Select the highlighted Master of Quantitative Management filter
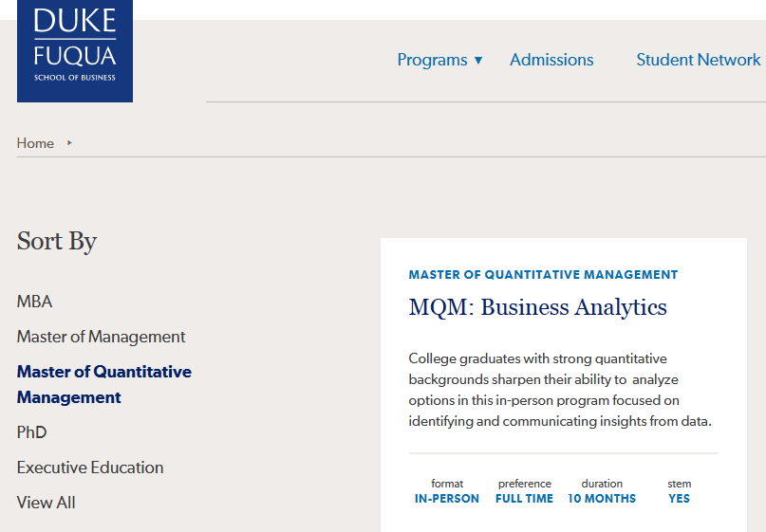This screenshot has height=532, width=766. 103,384
